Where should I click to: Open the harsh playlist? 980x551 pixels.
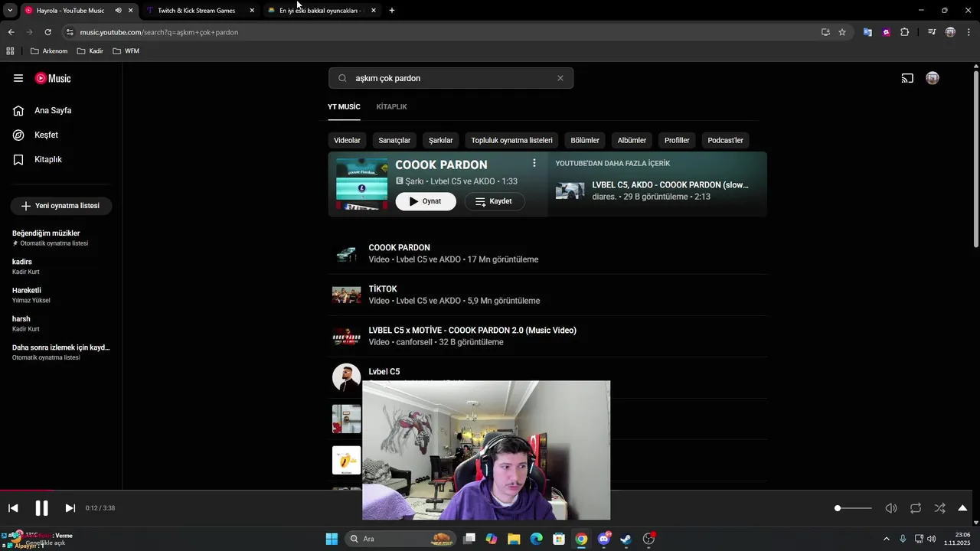point(61,323)
